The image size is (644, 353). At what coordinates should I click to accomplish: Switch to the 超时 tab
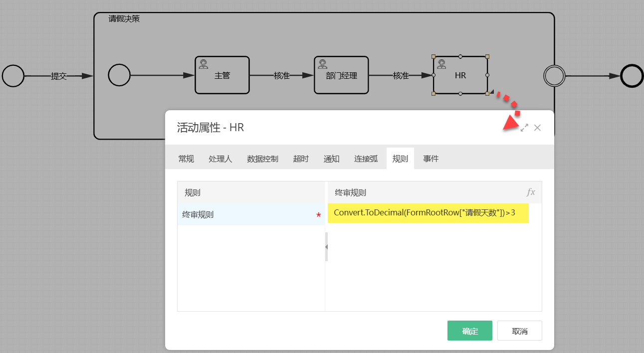point(301,159)
